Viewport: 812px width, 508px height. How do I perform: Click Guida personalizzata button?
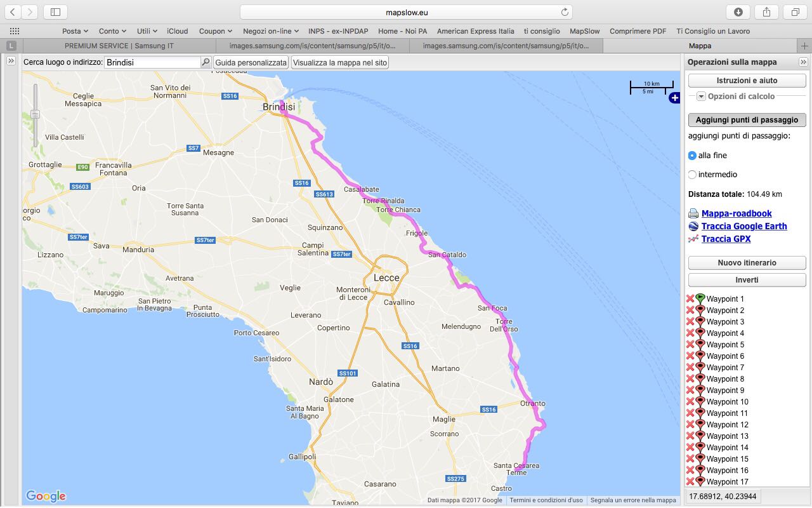[x=251, y=62]
